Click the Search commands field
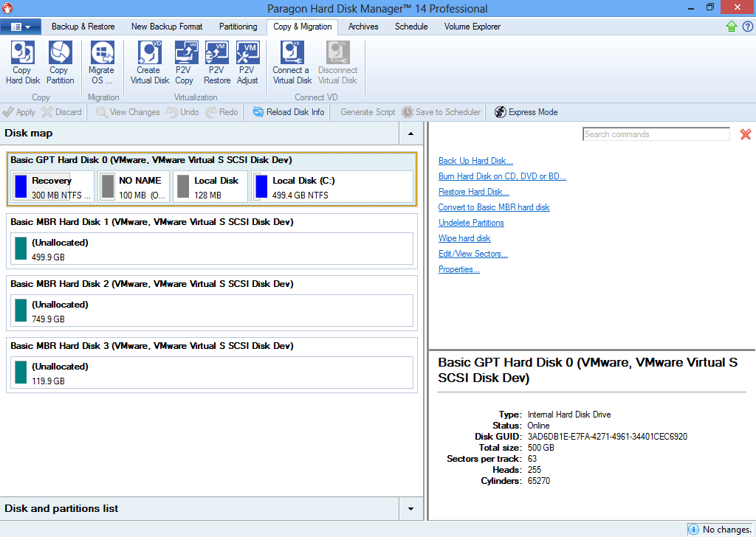The height and width of the screenshot is (537, 756). [656, 134]
